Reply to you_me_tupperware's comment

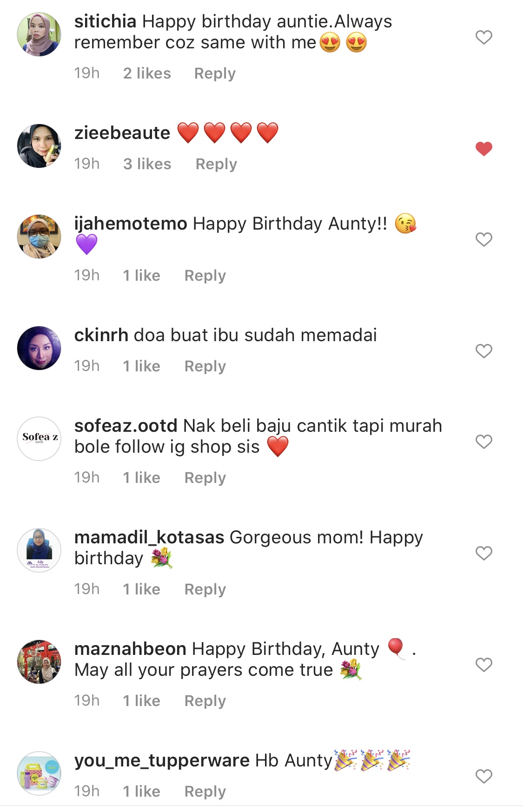(205, 792)
